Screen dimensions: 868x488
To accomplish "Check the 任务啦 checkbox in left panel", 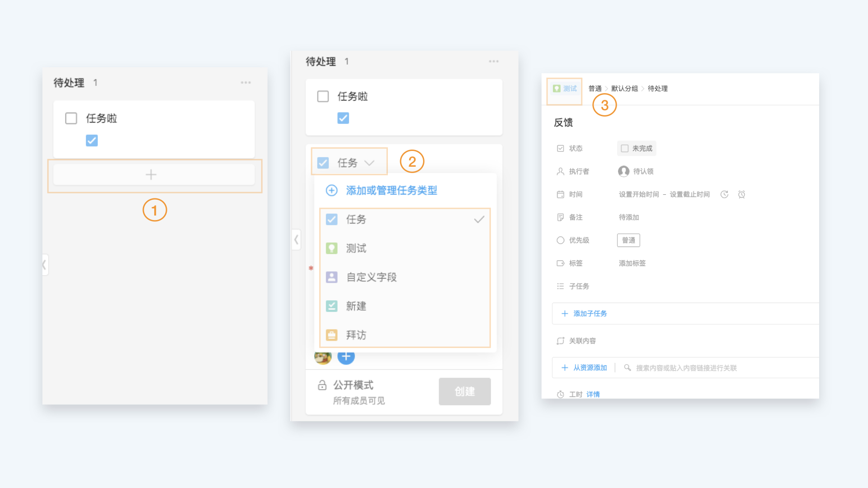I will (71, 118).
